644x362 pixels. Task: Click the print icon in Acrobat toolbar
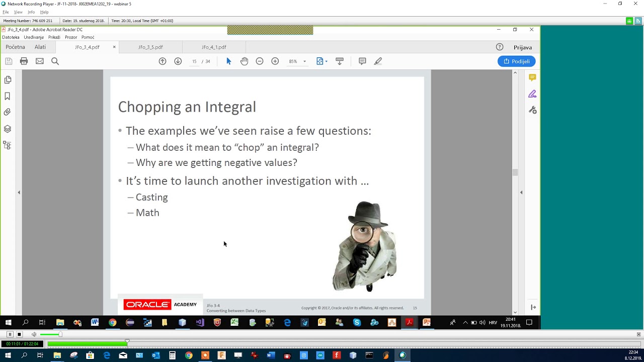coord(24,61)
